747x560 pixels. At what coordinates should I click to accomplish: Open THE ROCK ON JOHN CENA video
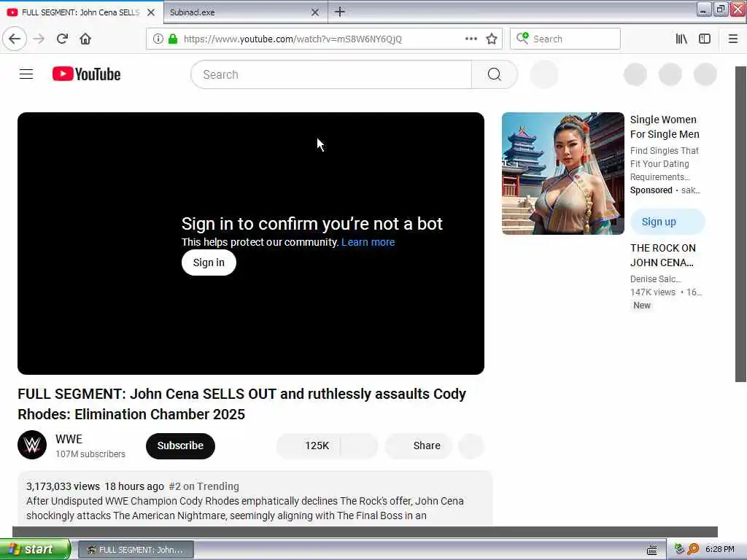[662, 255]
